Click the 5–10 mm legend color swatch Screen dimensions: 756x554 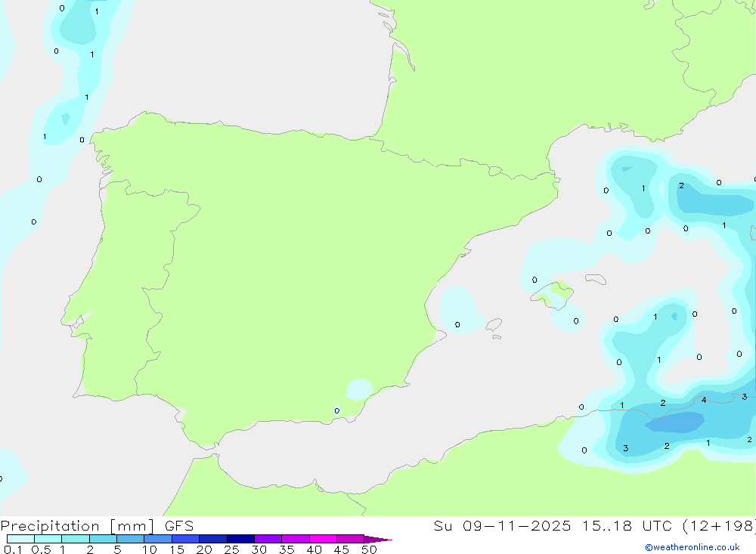tap(130, 539)
